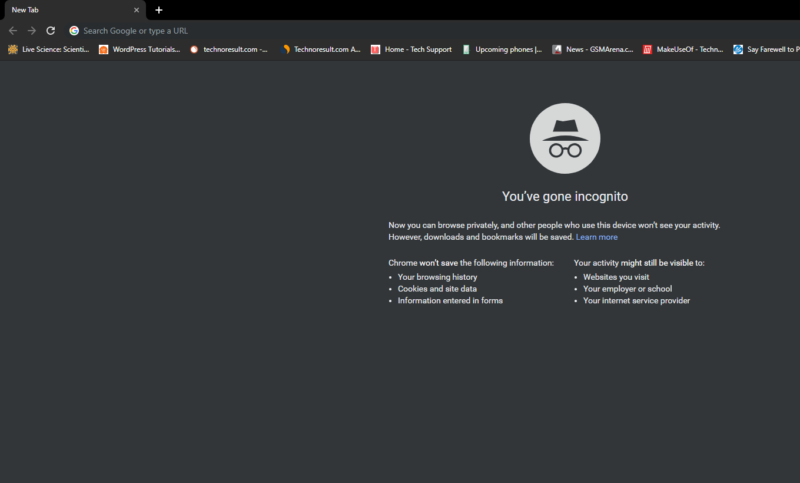Open MakeUseOf - Techn... bookmark
This screenshot has width=800, height=483.
click(x=683, y=49)
